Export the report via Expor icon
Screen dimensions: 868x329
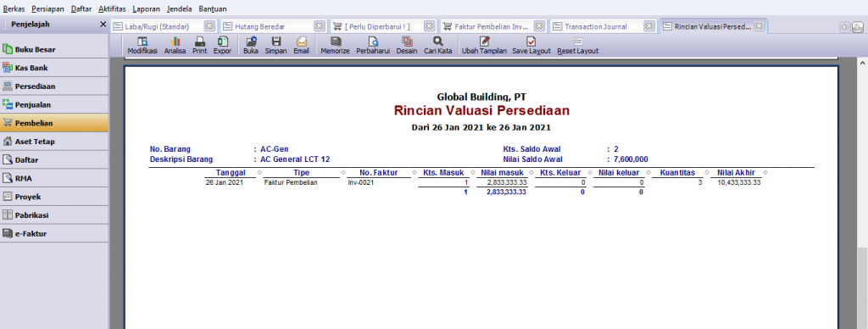(x=223, y=46)
